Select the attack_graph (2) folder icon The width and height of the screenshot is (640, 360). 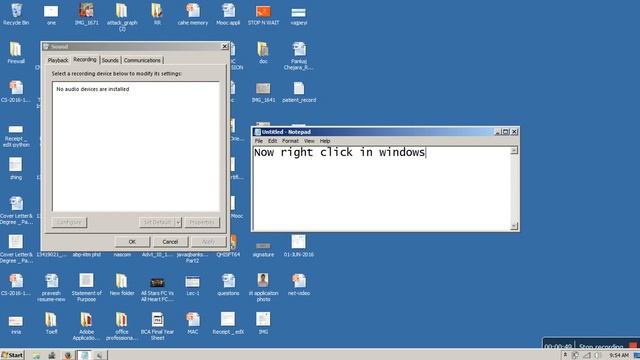[x=122, y=17]
